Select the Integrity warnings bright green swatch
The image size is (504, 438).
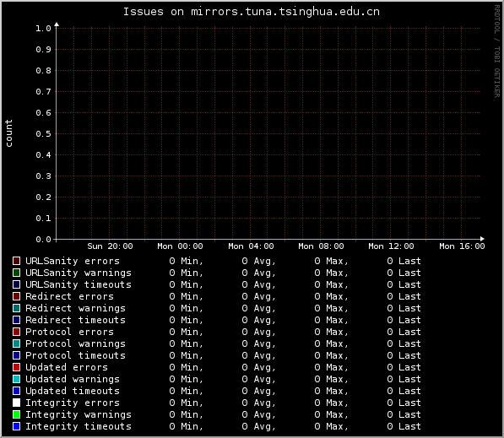[16, 414]
